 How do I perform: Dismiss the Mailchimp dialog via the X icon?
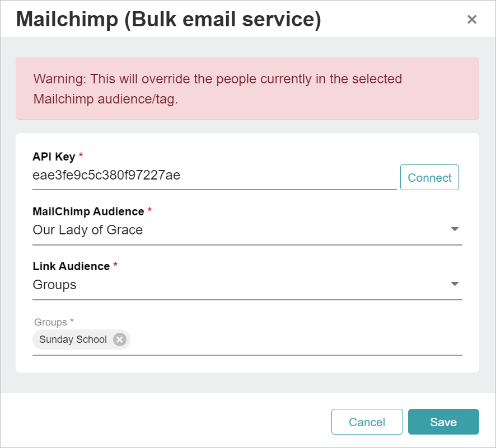[472, 19]
